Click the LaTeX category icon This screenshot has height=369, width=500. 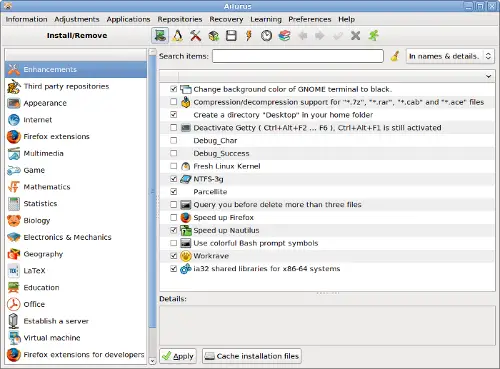tap(14, 271)
